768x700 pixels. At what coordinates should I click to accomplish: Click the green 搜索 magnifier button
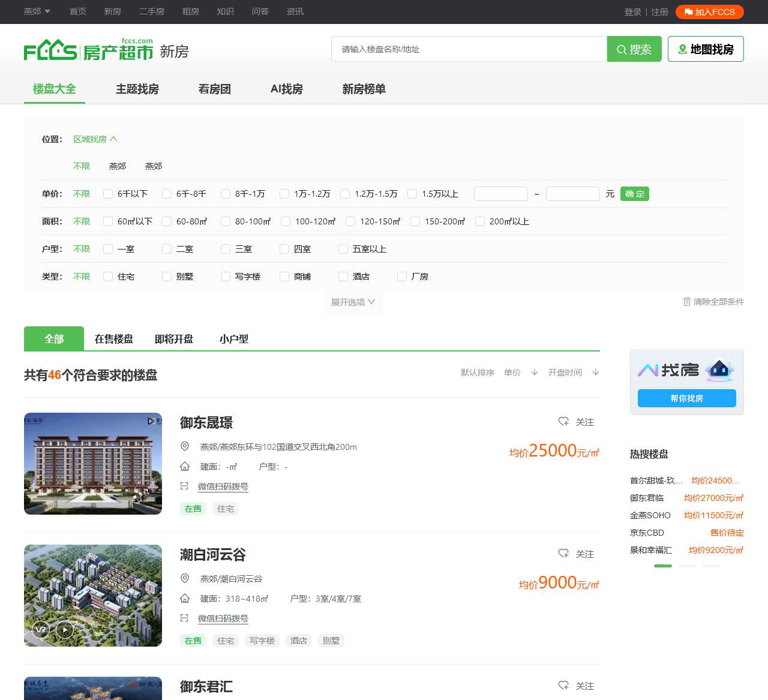(634, 49)
